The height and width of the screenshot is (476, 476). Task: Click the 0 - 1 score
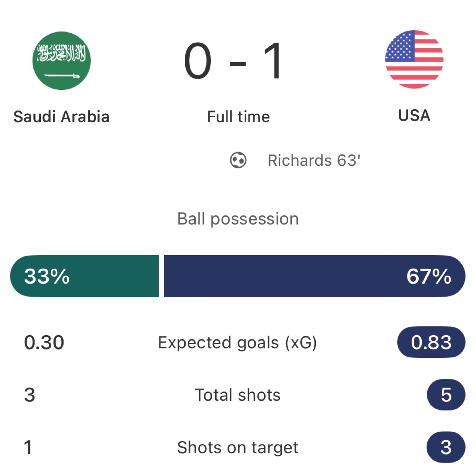pos(234,61)
